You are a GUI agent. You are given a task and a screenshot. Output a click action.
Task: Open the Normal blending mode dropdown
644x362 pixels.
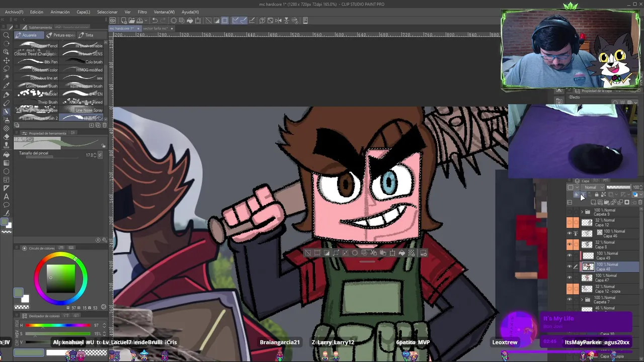tap(593, 188)
